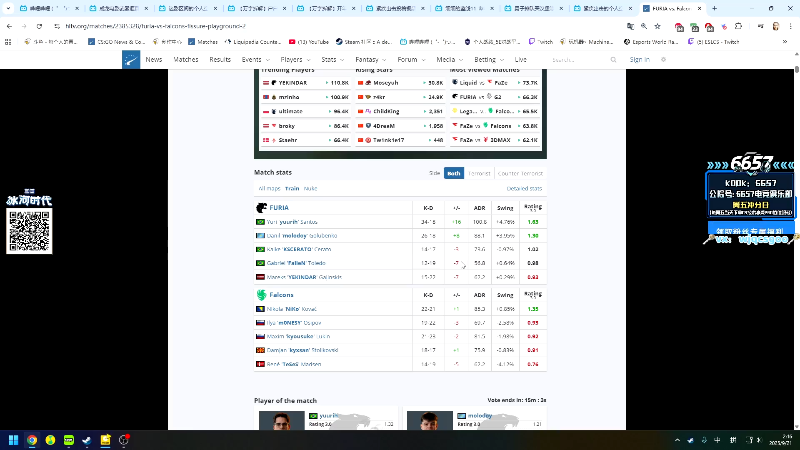
Task: Click the FURIA team logo in match stats
Action: [261, 208]
